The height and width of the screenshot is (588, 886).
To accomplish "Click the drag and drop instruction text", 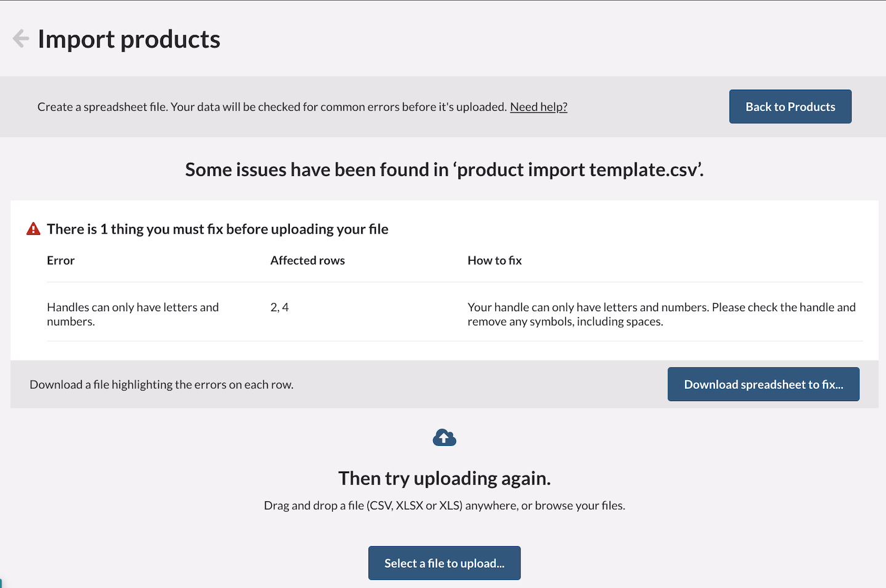I will [x=444, y=505].
